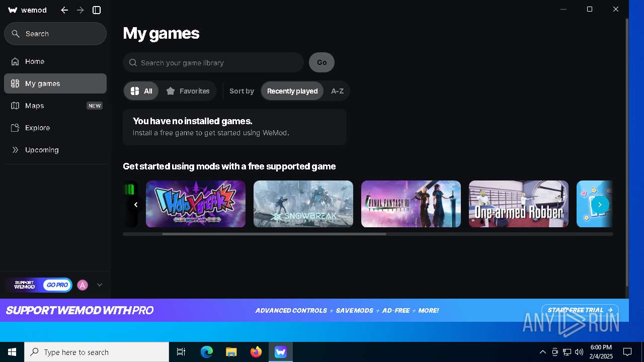Expand the account dropdown chevron
The image size is (644, 362).
tap(100, 285)
